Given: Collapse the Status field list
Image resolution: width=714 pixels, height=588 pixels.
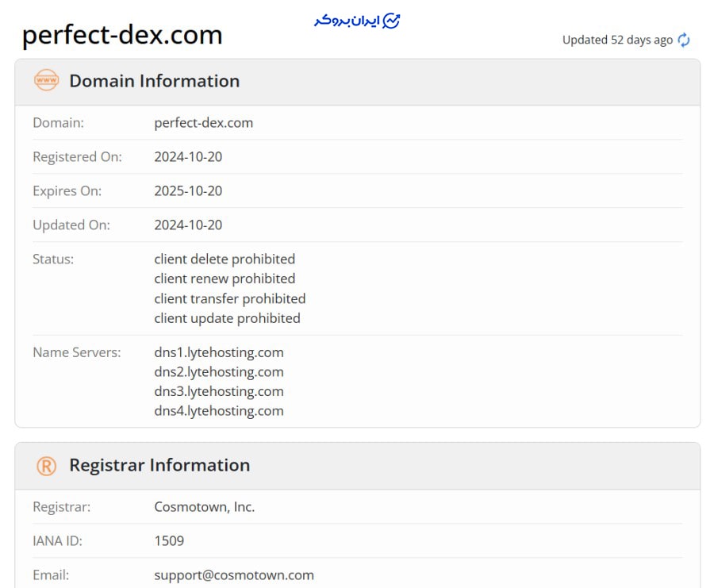Looking at the screenshot, I should click(52, 259).
